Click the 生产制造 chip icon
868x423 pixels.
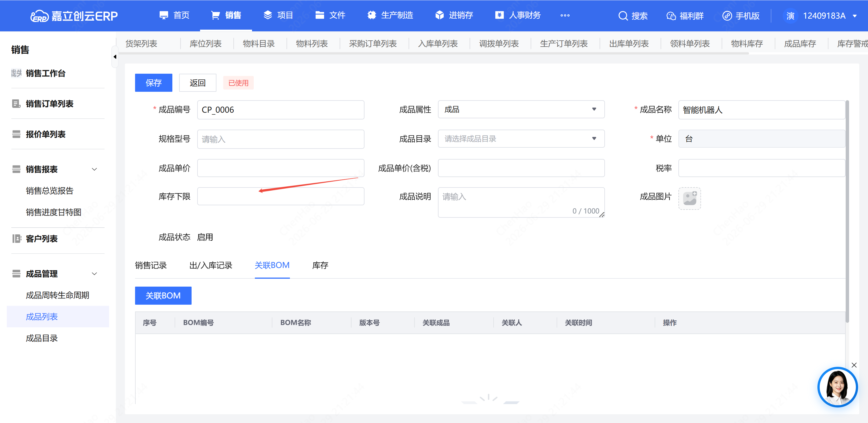pos(372,16)
